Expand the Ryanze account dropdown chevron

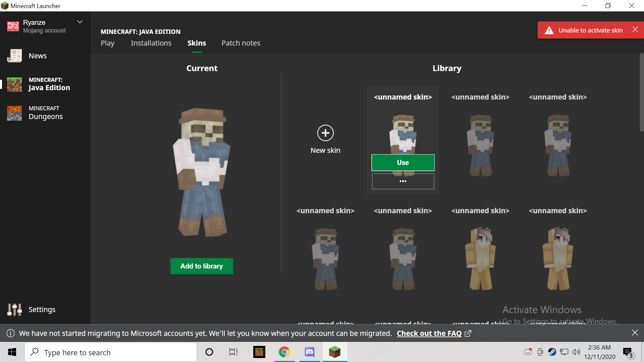tap(80, 22)
